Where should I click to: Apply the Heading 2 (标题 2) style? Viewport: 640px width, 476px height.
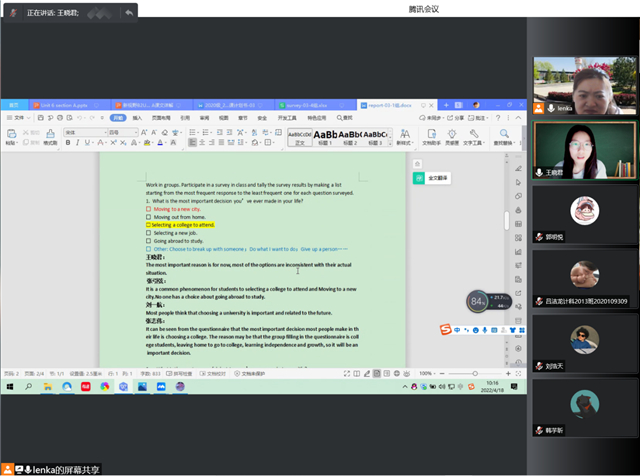[x=350, y=137]
